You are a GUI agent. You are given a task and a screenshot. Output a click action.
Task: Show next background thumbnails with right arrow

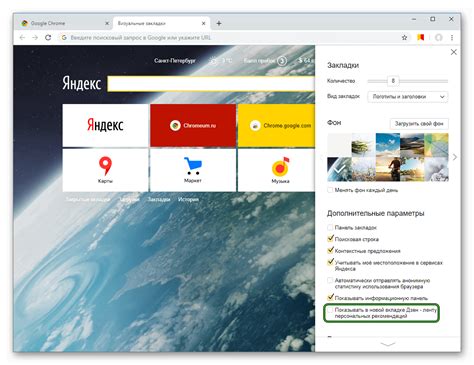coord(455,157)
